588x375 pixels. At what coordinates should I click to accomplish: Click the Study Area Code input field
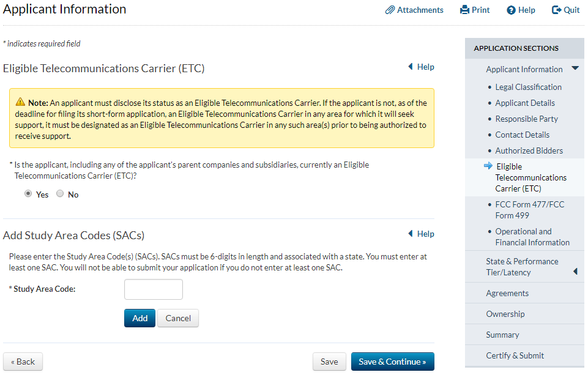pyautogui.click(x=154, y=289)
